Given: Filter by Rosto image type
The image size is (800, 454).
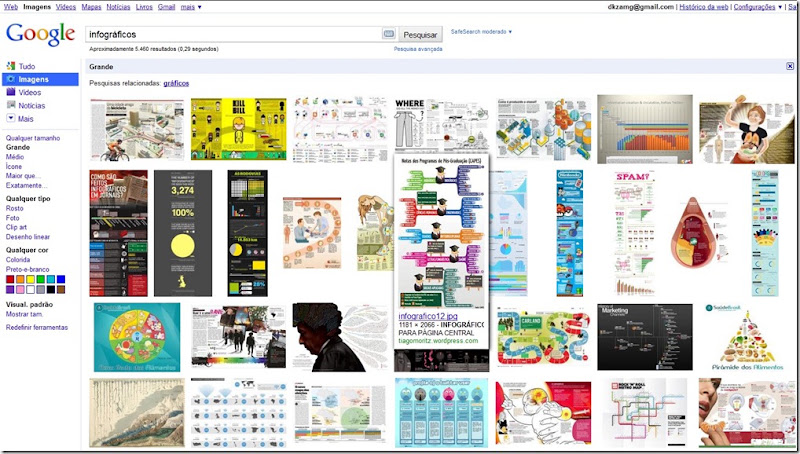Looking at the screenshot, I should (14, 209).
